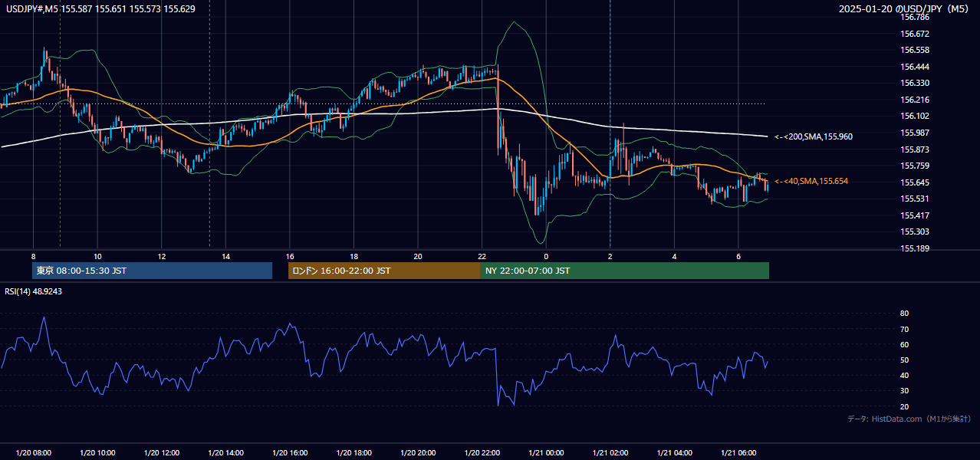Screen dimensions: 980x460
Task: Click bottom timestamp 1/20 22:00
Action: coord(482,453)
